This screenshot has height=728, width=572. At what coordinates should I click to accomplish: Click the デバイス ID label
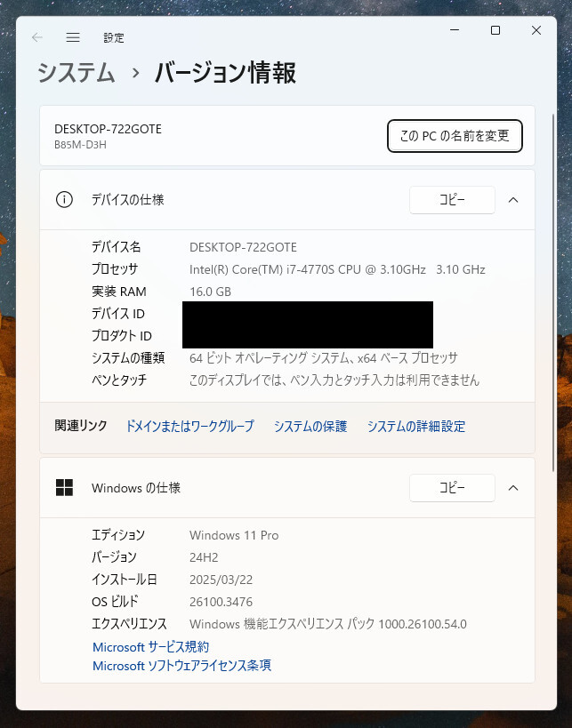pos(118,314)
